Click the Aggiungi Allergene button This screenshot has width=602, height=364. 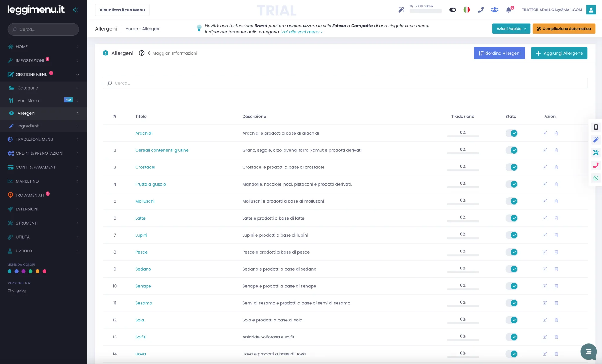tap(559, 53)
